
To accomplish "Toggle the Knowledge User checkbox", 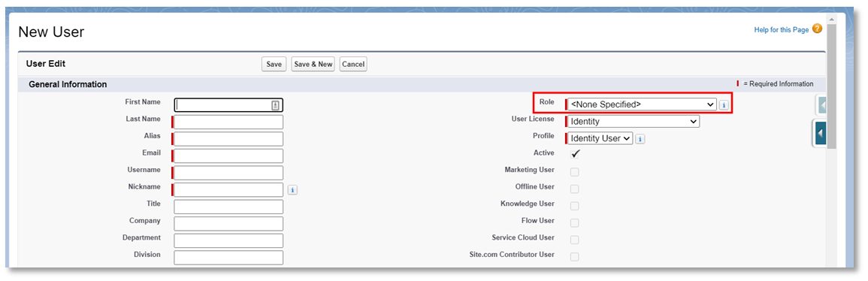I will coord(575,206).
